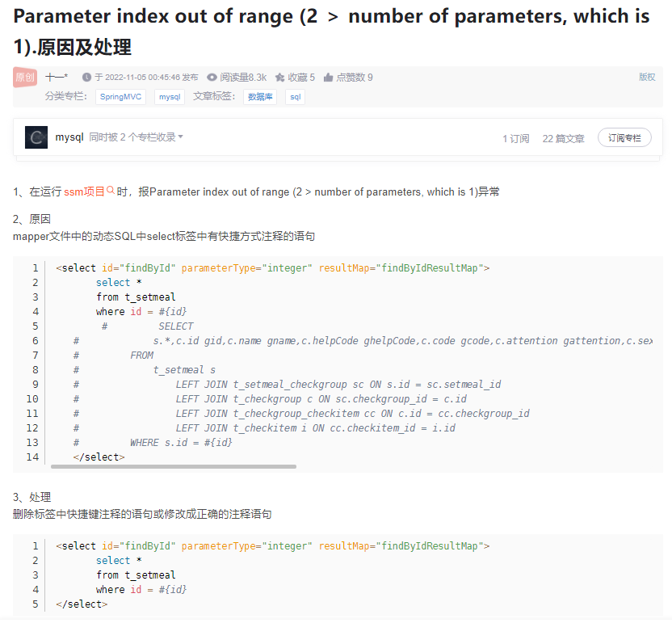Click the thumbs-up like icon

tap(328, 78)
